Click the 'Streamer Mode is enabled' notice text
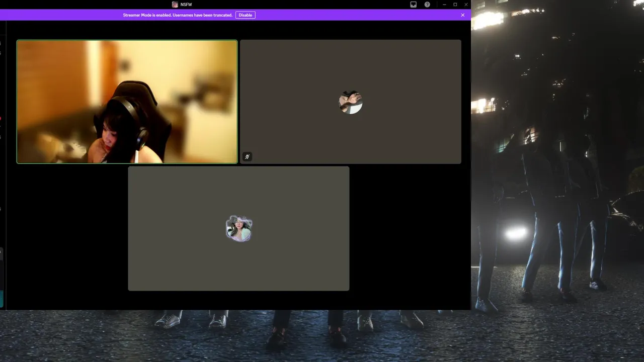The width and height of the screenshot is (644, 362). click(178, 15)
